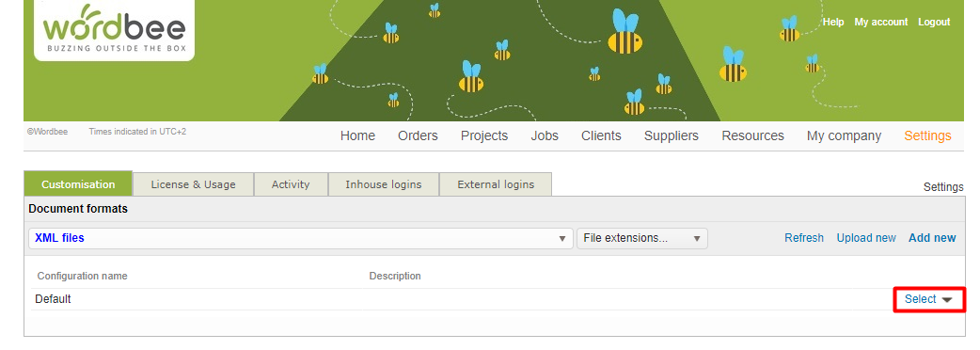Viewport: 980px width, 350px height.
Task: Navigate to Projects menu
Action: [484, 135]
